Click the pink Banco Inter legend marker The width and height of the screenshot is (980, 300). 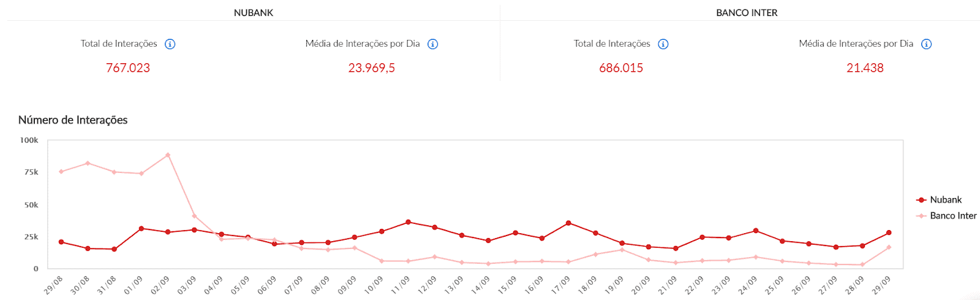(921, 216)
